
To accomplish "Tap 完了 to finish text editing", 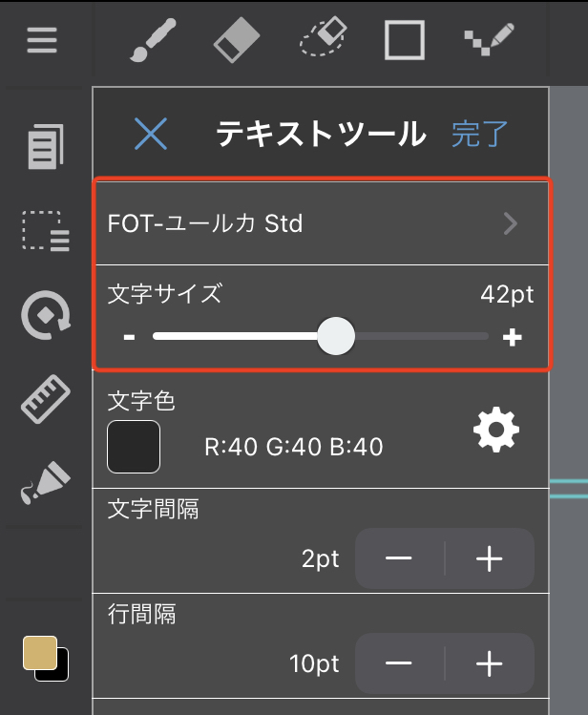I will 480,135.
